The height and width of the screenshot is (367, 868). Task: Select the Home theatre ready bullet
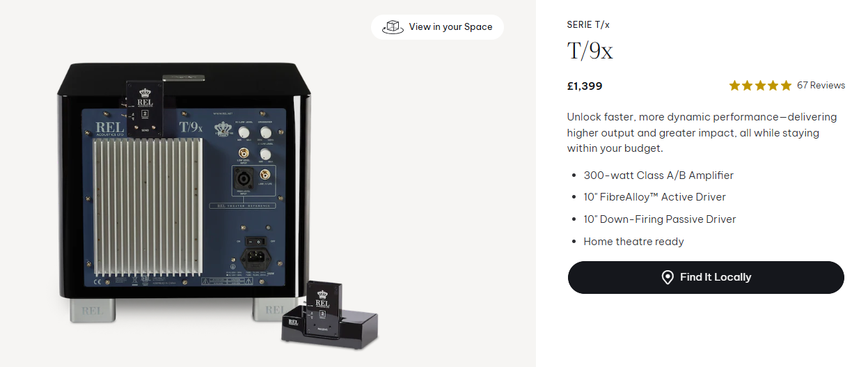pos(633,242)
